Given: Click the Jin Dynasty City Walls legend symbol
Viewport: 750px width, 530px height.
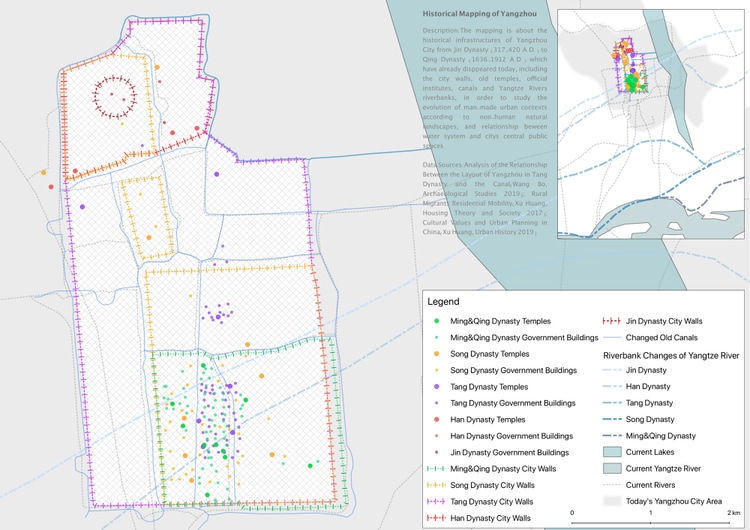Looking at the screenshot, I should click(x=611, y=321).
